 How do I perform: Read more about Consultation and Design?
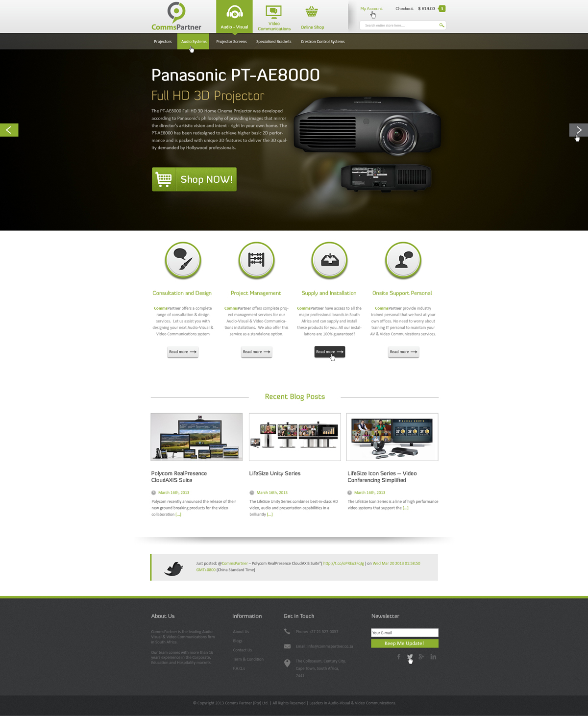(183, 352)
